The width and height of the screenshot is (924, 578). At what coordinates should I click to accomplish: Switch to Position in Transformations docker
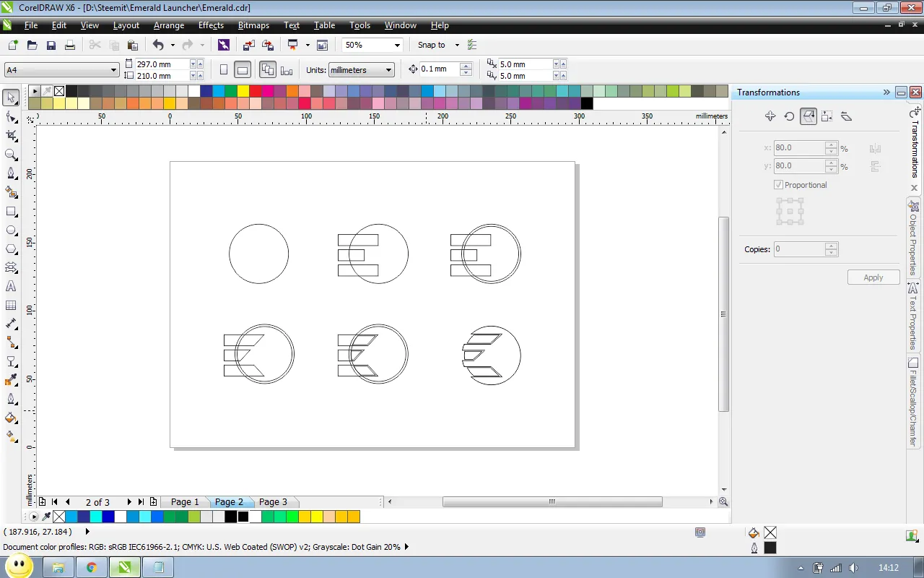(770, 116)
